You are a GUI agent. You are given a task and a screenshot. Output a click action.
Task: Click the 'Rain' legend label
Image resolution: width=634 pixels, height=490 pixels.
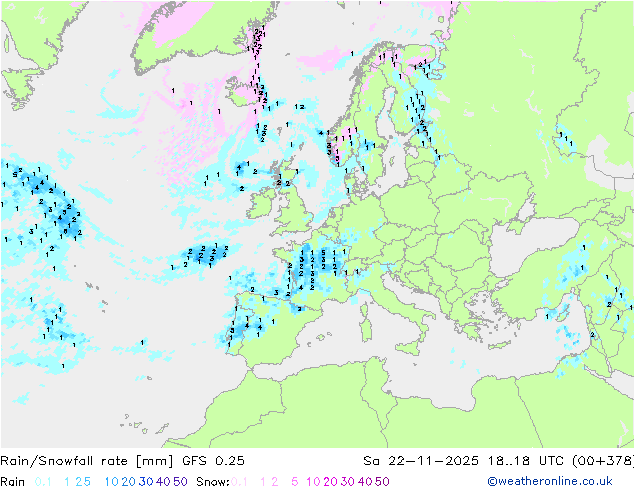[13, 482]
